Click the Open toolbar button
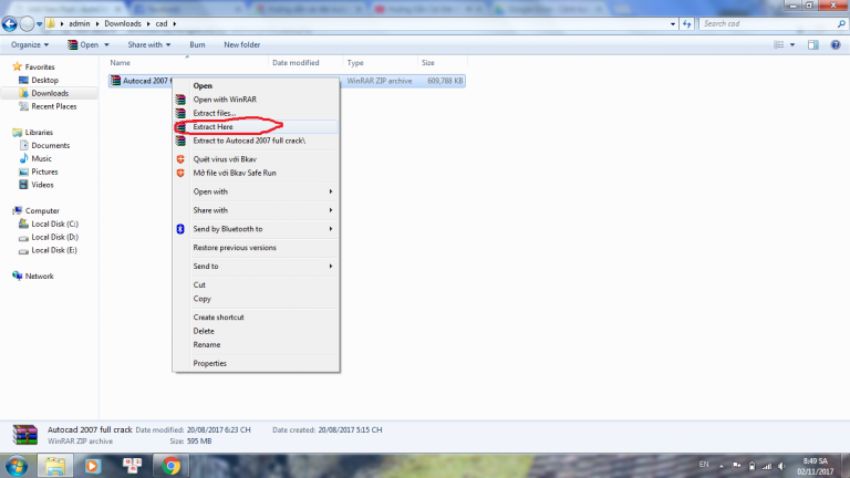This screenshot has width=850, height=478. click(x=83, y=45)
